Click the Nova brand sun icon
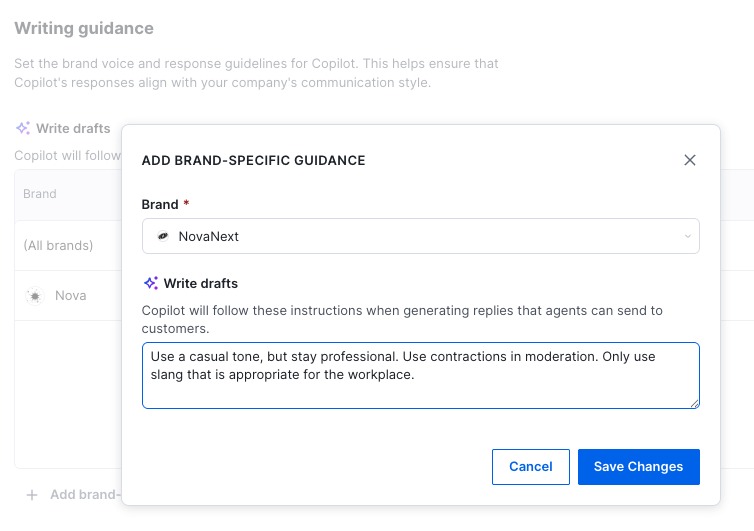The height and width of the screenshot is (531, 754). [x=35, y=296]
